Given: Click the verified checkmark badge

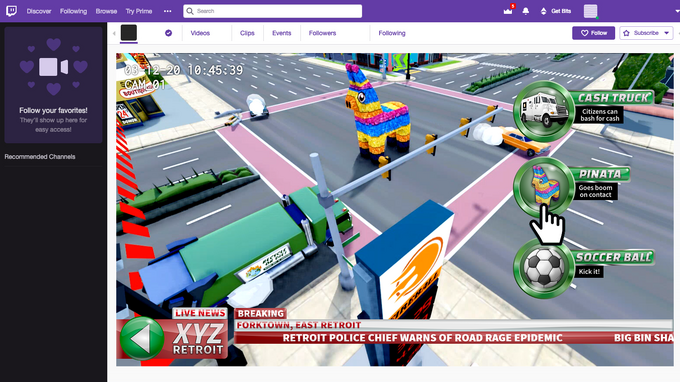Looking at the screenshot, I should 168,33.
